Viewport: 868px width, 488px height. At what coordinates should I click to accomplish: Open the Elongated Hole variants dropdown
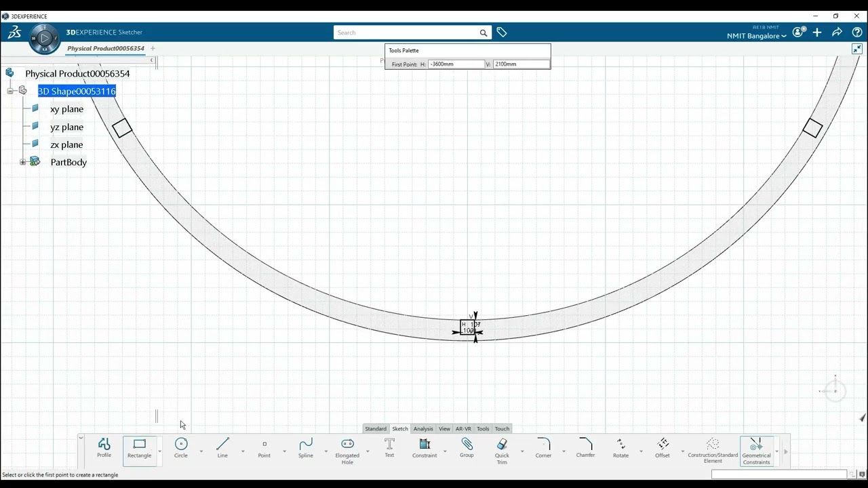368,451
